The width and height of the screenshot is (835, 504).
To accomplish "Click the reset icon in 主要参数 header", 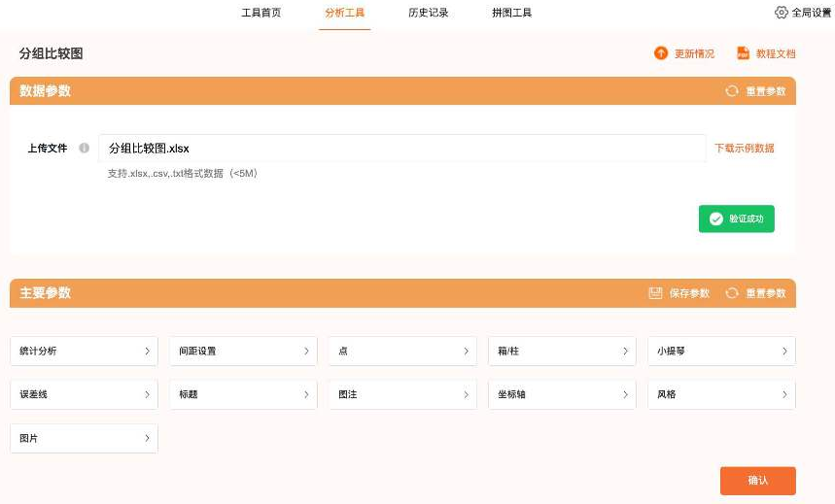I will tap(732, 292).
